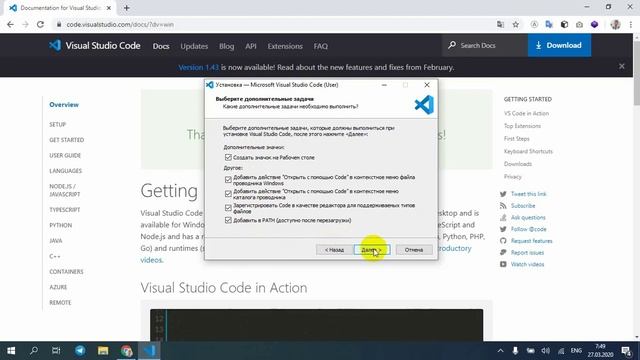The width and height of the screenshot is (640, 360).
Task: Open the Windows Start menu
Action: (11, 351)
